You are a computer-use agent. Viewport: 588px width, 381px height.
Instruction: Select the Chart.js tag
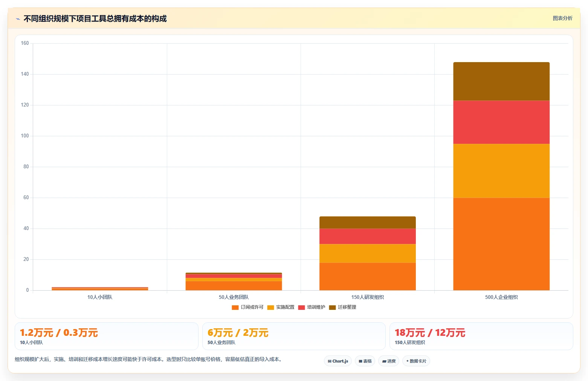pos(338,361)
